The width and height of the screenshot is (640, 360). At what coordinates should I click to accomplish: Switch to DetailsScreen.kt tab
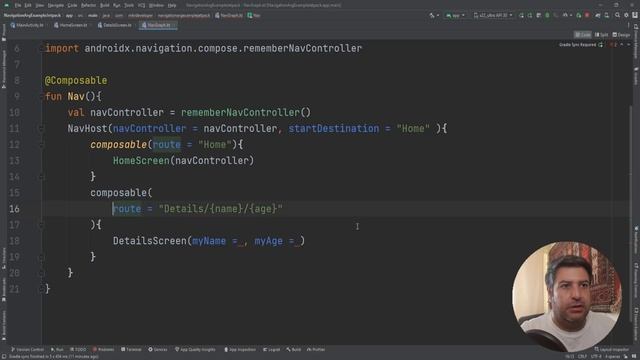click(x=115, y=25)
